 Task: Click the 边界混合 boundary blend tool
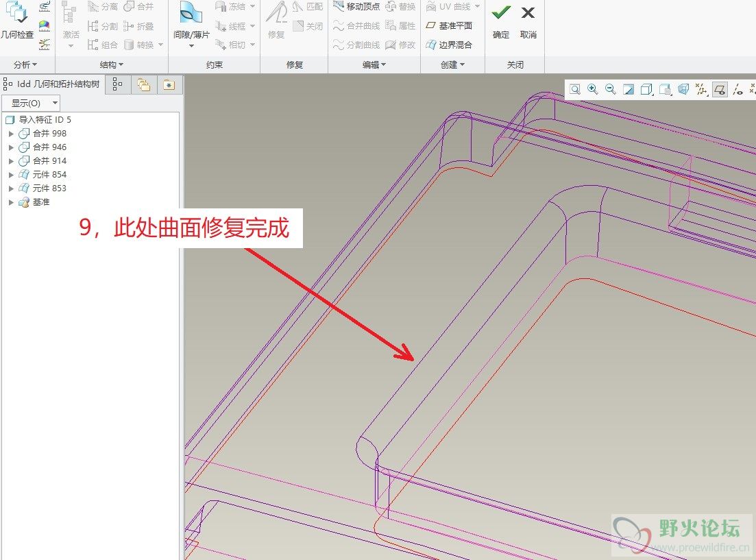click(449, 45)
